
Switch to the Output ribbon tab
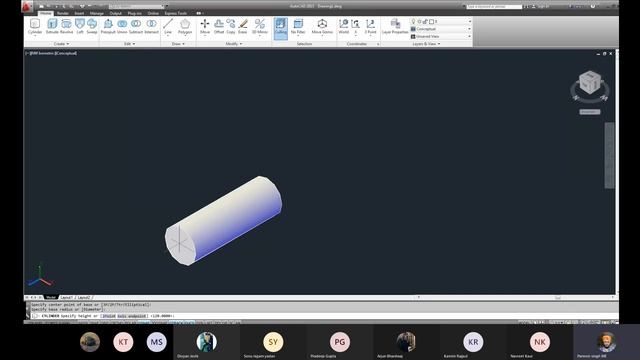click(x=116, y=13)
